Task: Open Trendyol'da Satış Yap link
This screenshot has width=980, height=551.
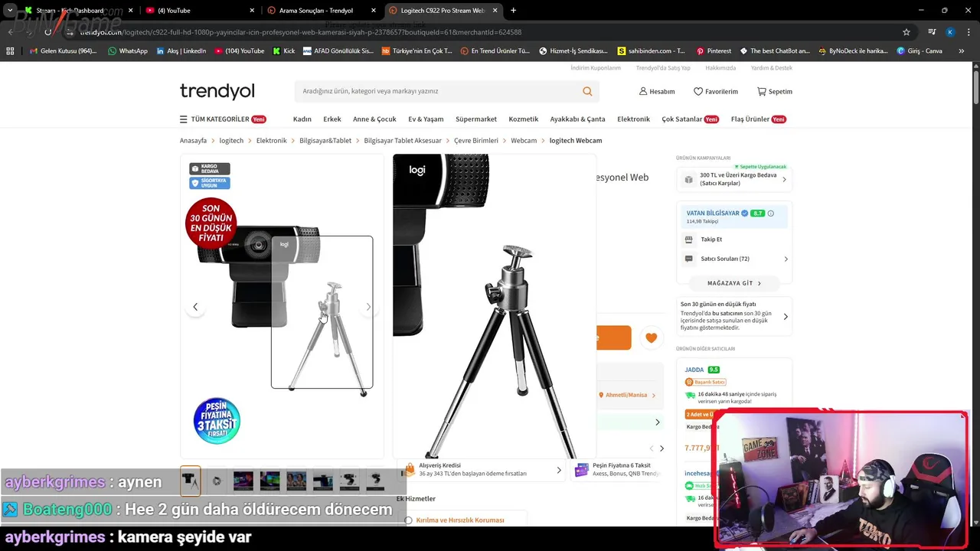Action: (663, 68)
